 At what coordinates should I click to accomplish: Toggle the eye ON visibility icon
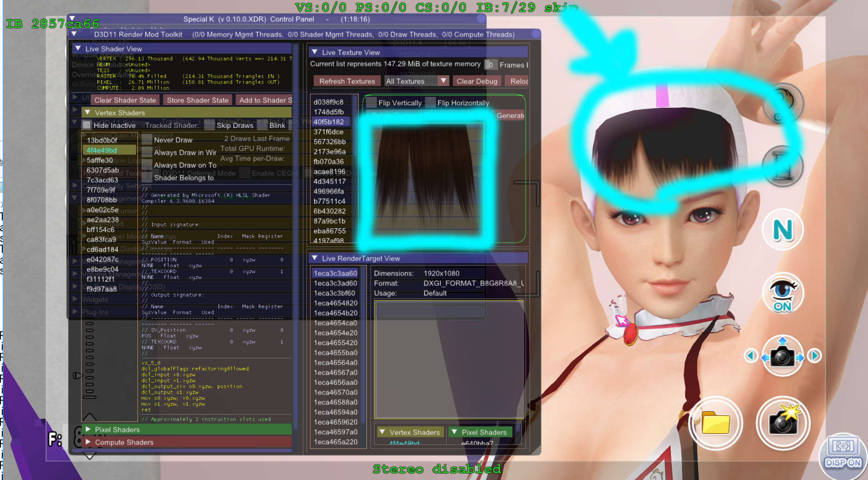pyautogui.click(x=783, y=293)
